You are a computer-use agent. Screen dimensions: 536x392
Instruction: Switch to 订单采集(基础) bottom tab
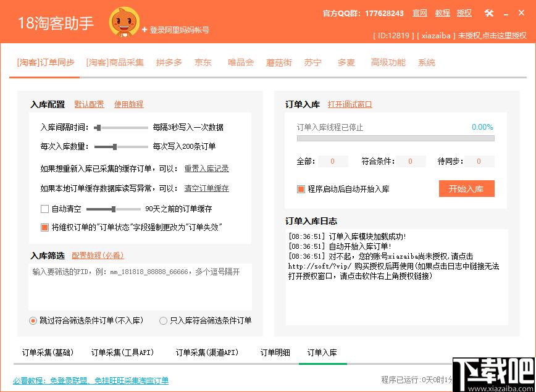coord(48,352)
